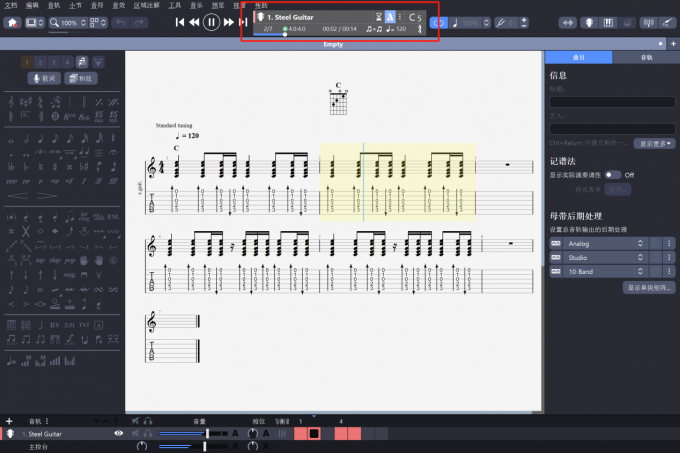Click the loop playback icon

tap(440, 22)
